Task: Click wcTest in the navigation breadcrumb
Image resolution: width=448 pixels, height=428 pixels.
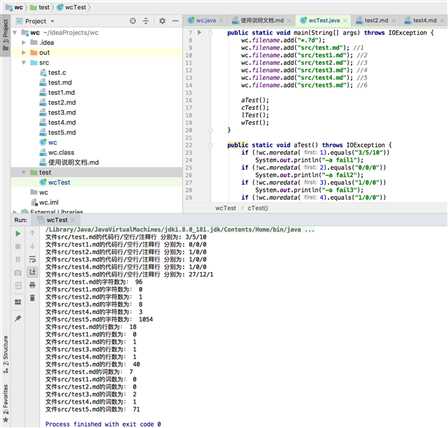Action: 72,7
